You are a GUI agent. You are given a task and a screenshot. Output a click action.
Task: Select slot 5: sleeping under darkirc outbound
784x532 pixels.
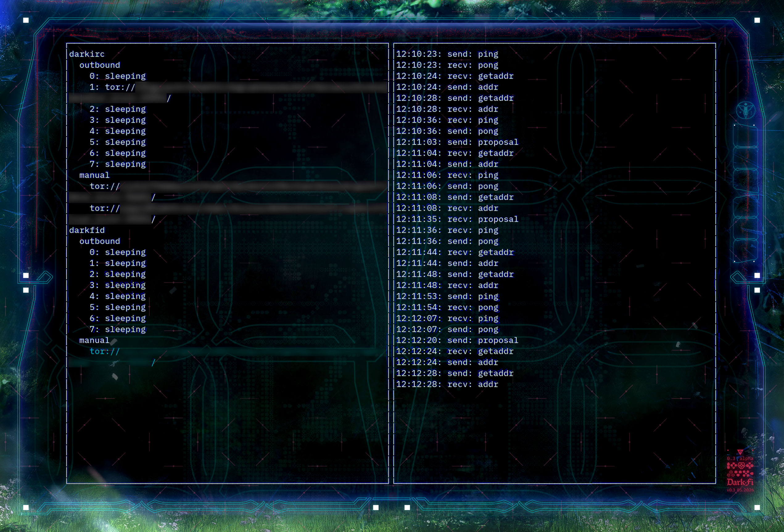pyautogui.click(x=118, y=142)
